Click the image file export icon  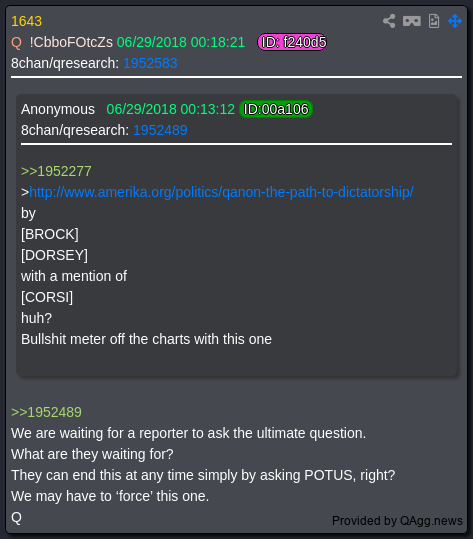[x=434, y=21]
